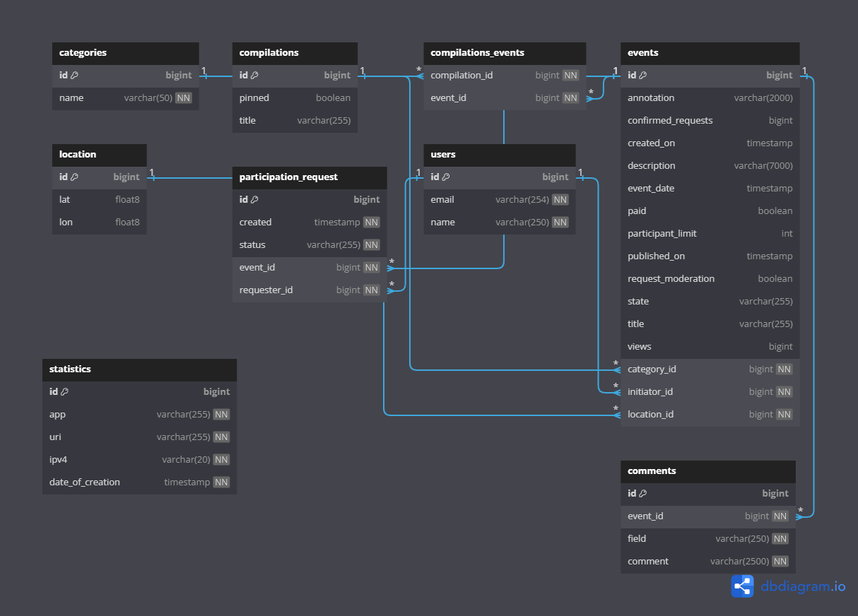Click the uri field in statistics
Viewport: 858px width, 616px height.
click(x=139, y=437)
